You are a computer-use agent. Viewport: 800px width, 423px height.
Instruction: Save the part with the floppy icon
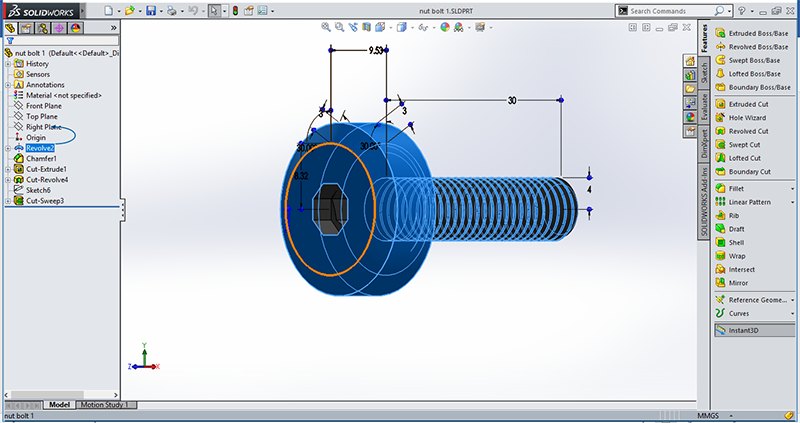[151, 11]
